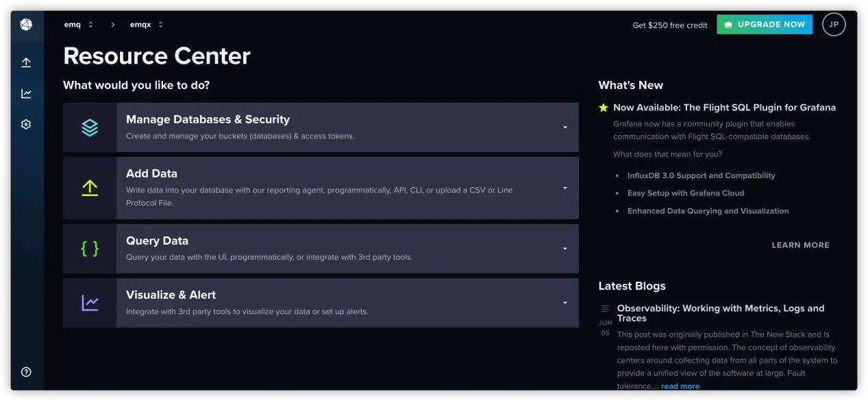The width and height of the screenshot is (868, 401).
Task: Click the UPGRADE NOW button
Action: (764, 24)
